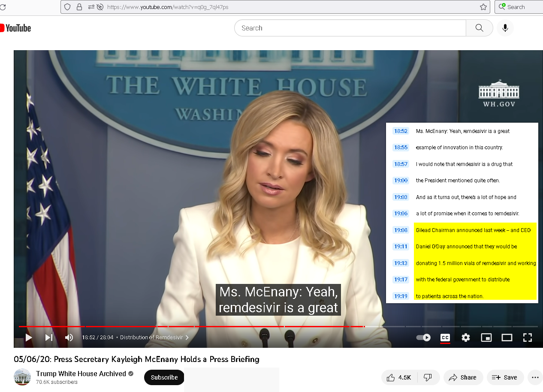This screenshot has width=543, height=392.
Task: Select line 'Daniel O'Day announced that they would be'
Action: 466,246
